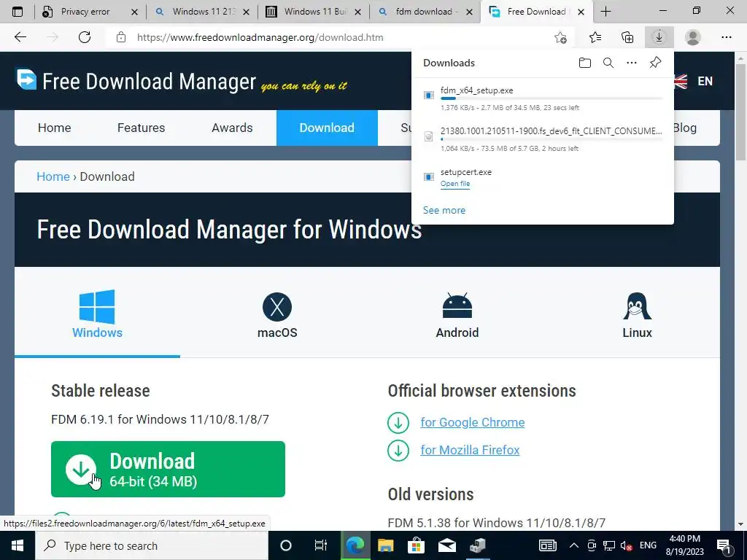Open Edge Settings and more menu

[x=726, y=37]
